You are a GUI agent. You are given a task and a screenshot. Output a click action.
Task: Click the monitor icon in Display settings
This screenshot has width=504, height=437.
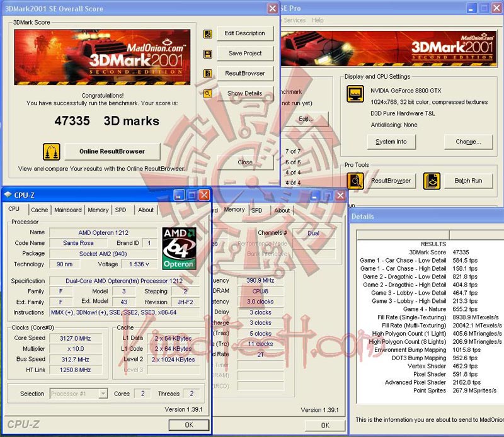(355, 94)
